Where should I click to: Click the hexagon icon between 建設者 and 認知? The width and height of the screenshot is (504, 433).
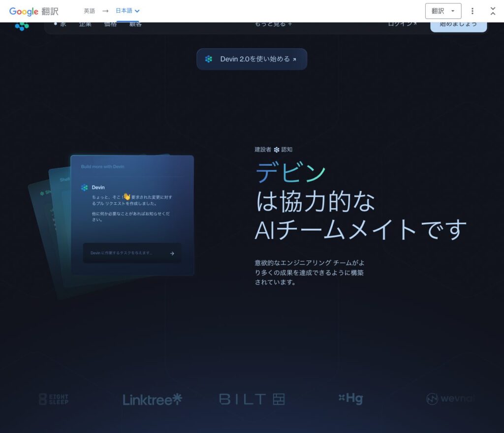pyautogui.click(x=277, y=150)
